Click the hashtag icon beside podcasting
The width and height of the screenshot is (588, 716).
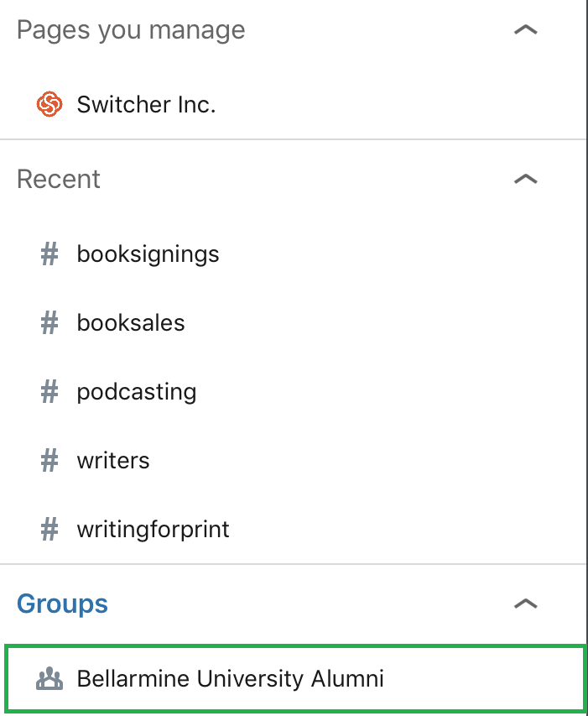pos(50,392)
